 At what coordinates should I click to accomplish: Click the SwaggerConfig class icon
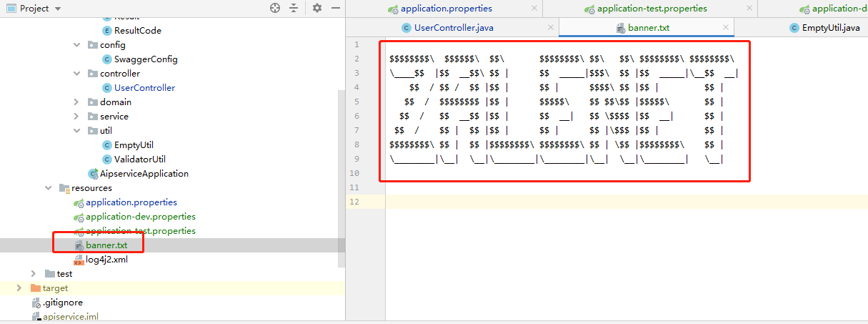(x=107, y=59)
